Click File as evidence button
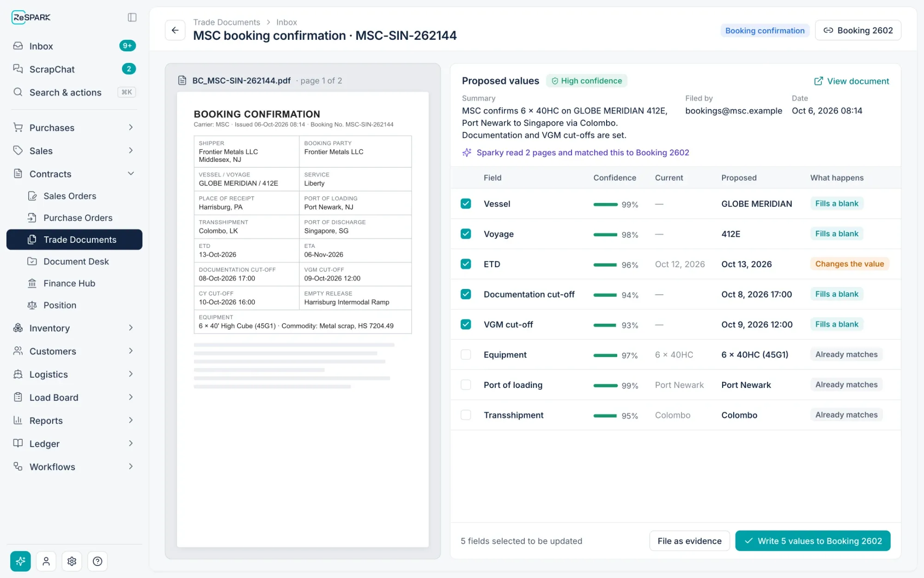Image resolution: width=924 pixels, height=578 pixels. [689, 541]
